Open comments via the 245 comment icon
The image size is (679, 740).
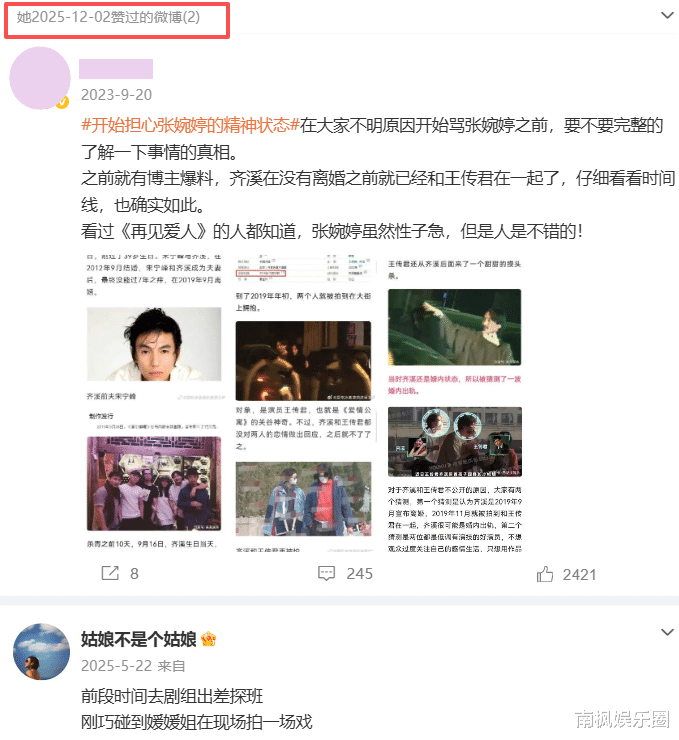point(326,573)
